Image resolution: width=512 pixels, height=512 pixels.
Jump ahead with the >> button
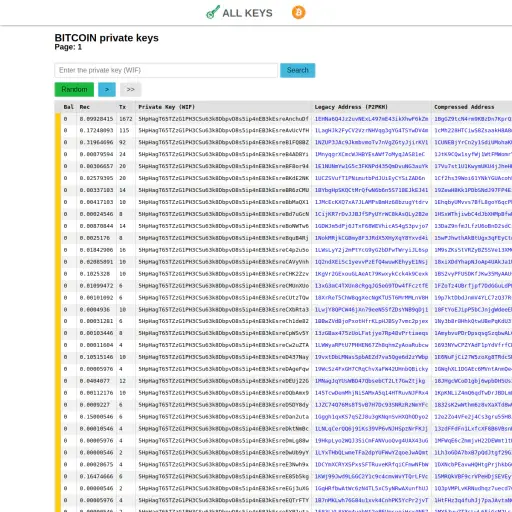click(x=131, y=89)
